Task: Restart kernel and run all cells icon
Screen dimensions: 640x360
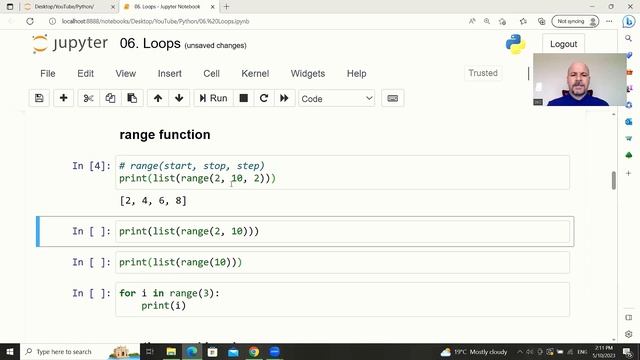Action: click(x=284, y=98)
